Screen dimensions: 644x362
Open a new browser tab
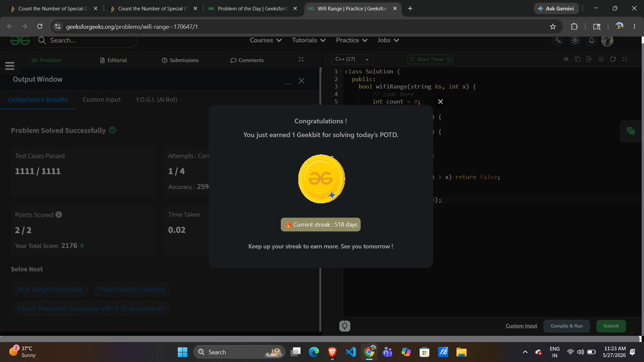click(410, 9)
